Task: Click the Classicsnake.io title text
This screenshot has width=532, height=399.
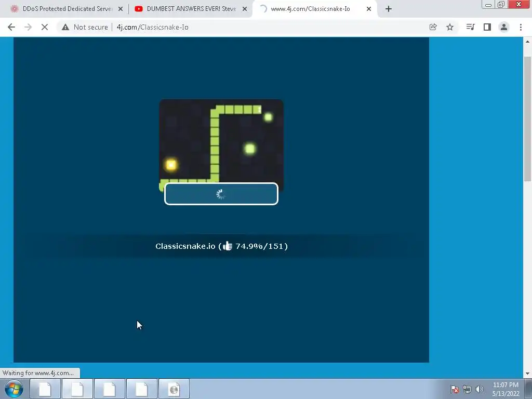Action: click(x=185, y=246)
